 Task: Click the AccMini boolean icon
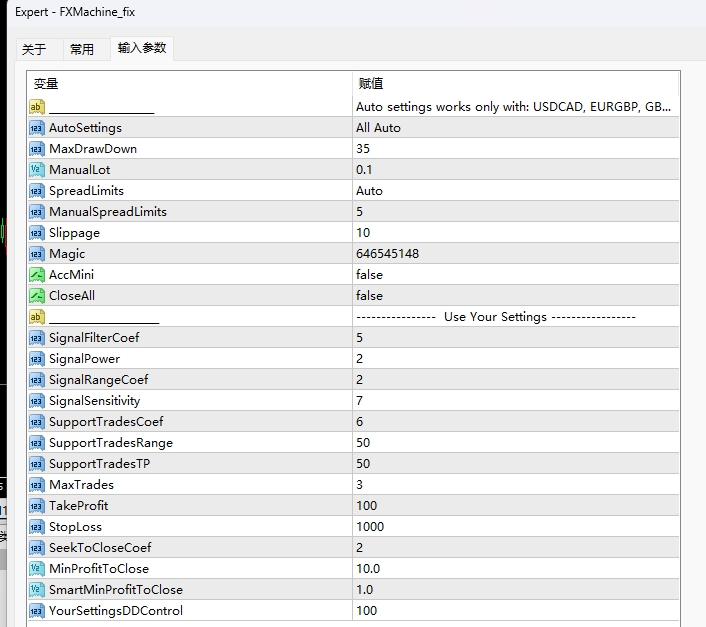tap(37, 275)
